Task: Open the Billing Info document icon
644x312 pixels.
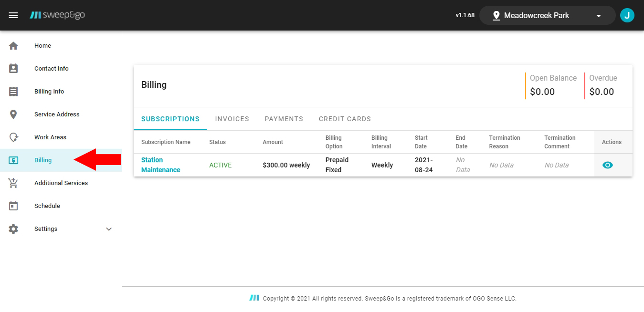Action: click(14, 91)
